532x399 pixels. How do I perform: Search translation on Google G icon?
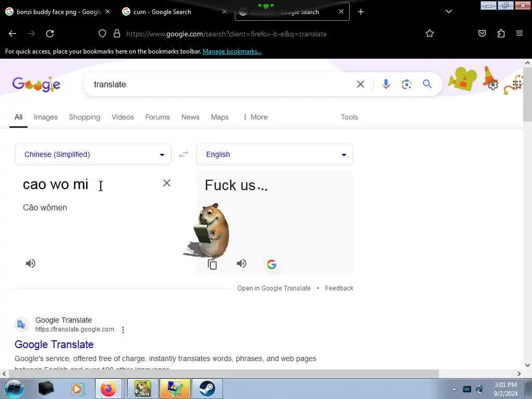pos(271,264)
